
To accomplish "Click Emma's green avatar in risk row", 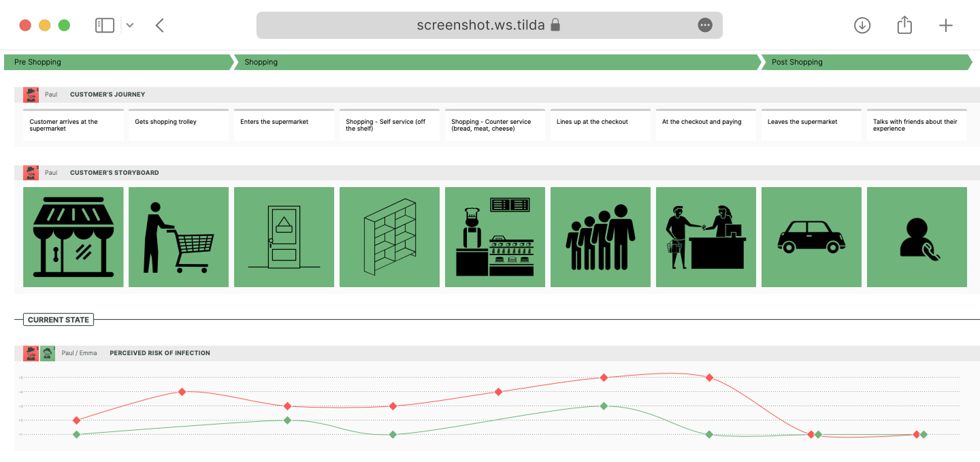I will click(48, 353).
